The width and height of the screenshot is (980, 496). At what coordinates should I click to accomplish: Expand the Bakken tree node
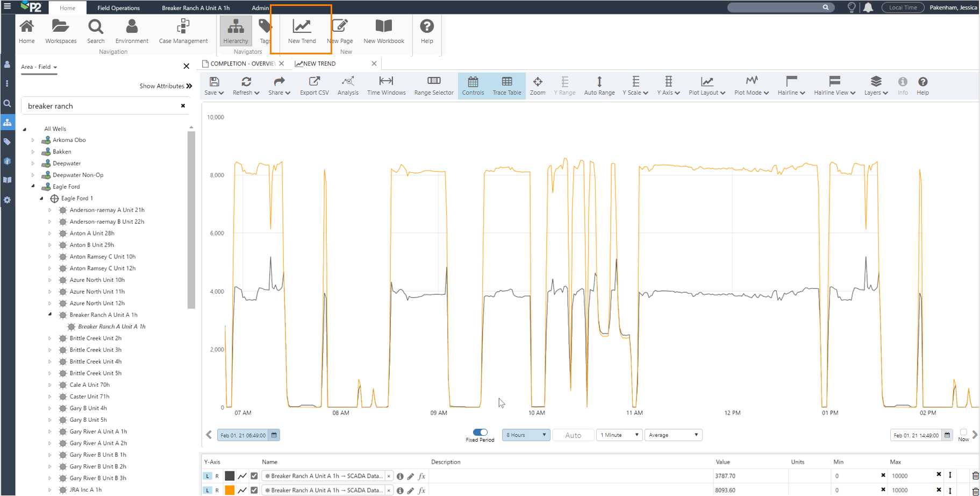pos(33,152)
